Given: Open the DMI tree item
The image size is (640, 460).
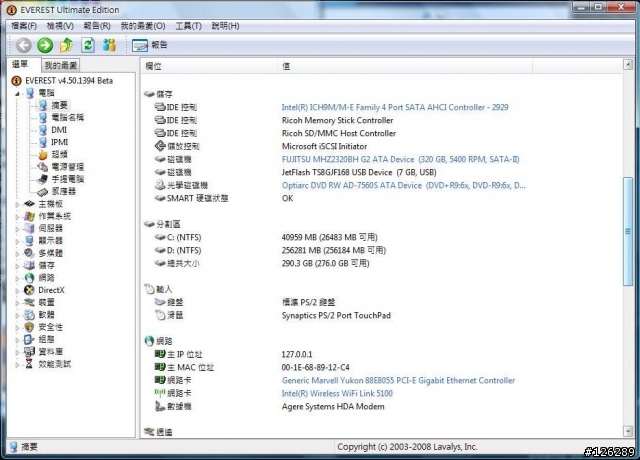Looking at the screenshot, I should [x=59, y=130].
